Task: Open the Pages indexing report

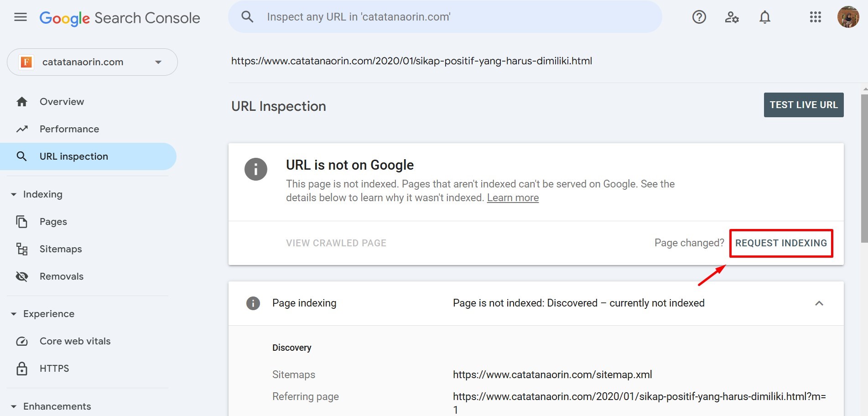Action: click(x=53, y=222)
